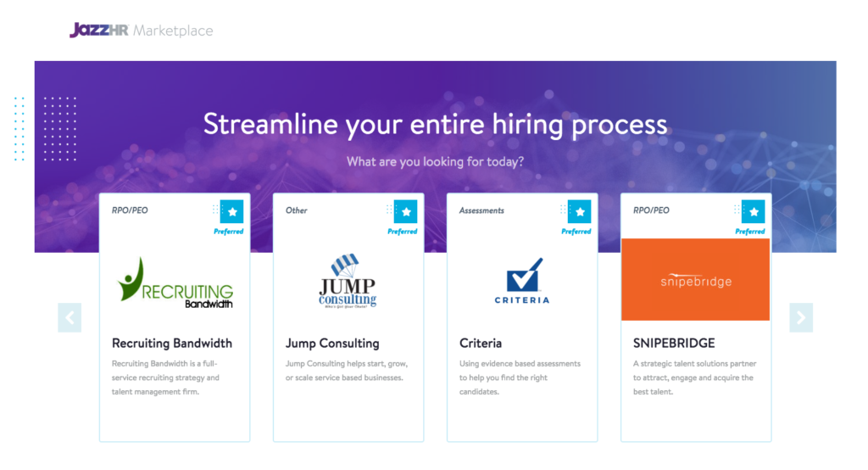
Task: Click the Preferred star on Jump Consulting card
Action: [x=406, y=211]
